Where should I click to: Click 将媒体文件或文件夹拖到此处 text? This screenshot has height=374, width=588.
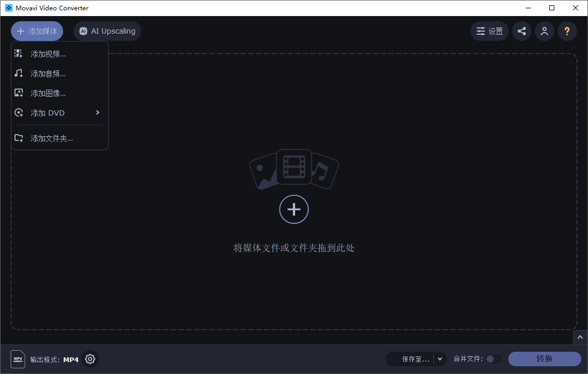pyautogui.click(x=294, y=248)
